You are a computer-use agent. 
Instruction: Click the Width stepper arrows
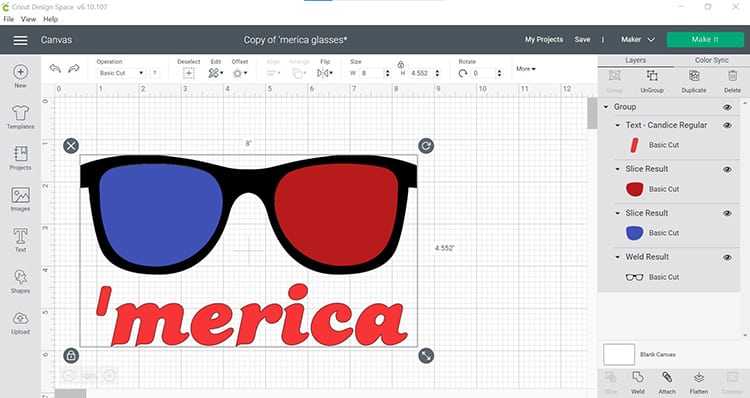click(x=387, y=73)
